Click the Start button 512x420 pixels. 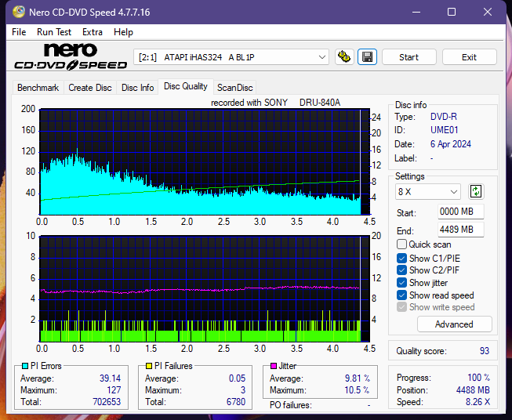[409, 57]
